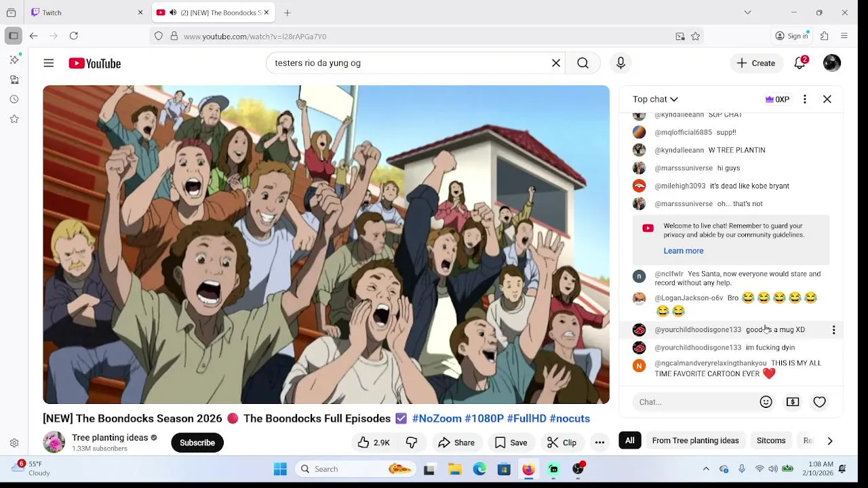Clip the video
The image size is (868, 488).
point(561,443)
